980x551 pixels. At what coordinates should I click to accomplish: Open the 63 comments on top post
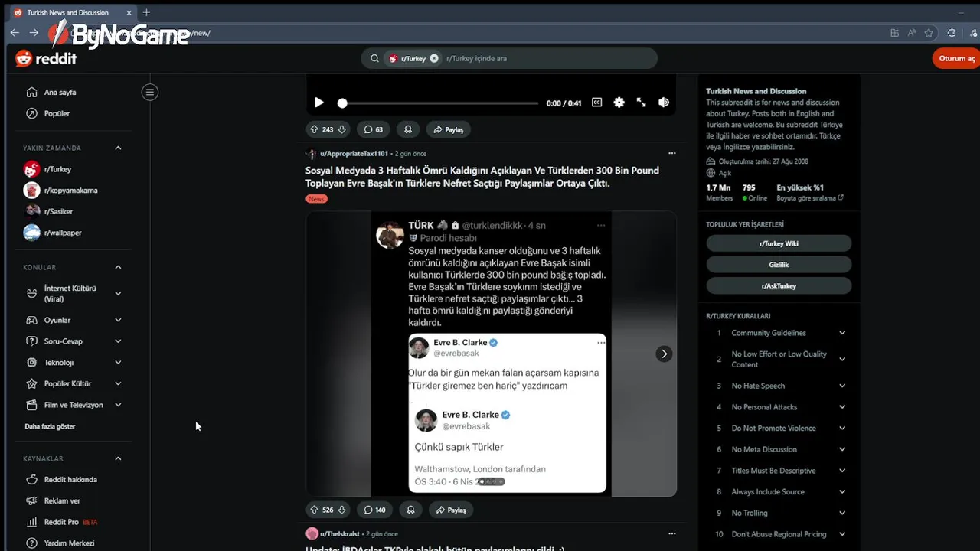tap(373, 129)
